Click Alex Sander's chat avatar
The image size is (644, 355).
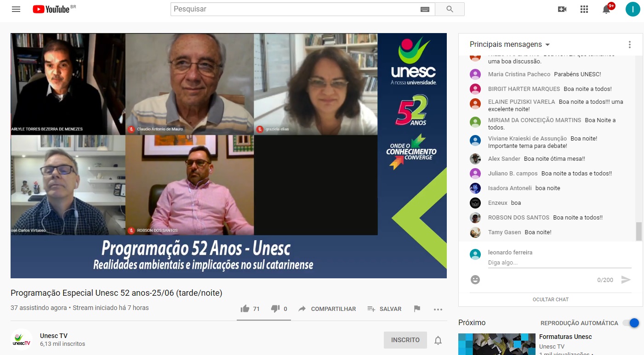(x=475, y=159)
